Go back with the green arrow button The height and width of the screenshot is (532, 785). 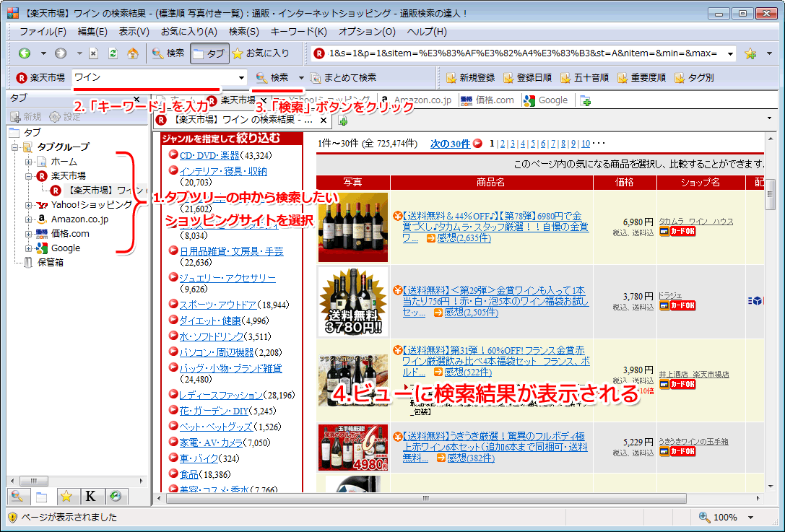click(x=24, y=53)
